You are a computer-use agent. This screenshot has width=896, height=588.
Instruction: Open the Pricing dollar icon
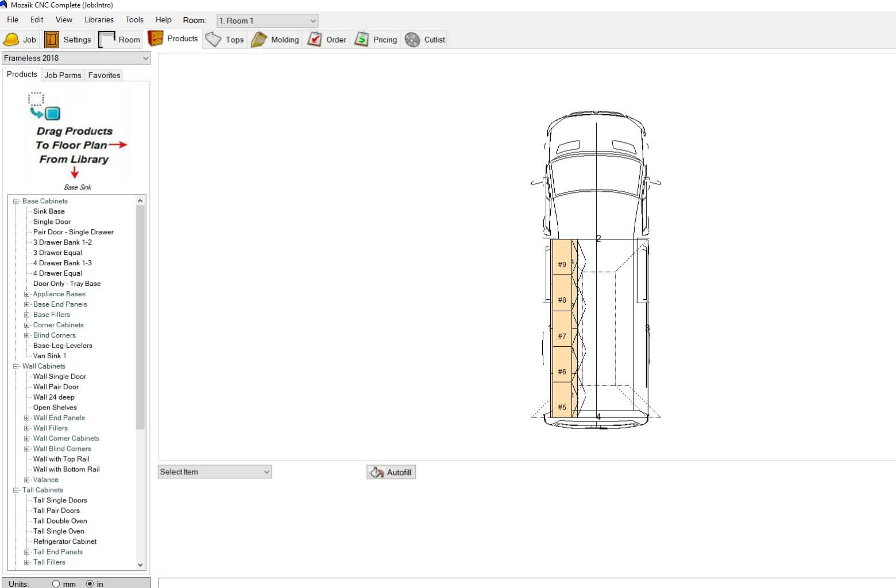361,40
